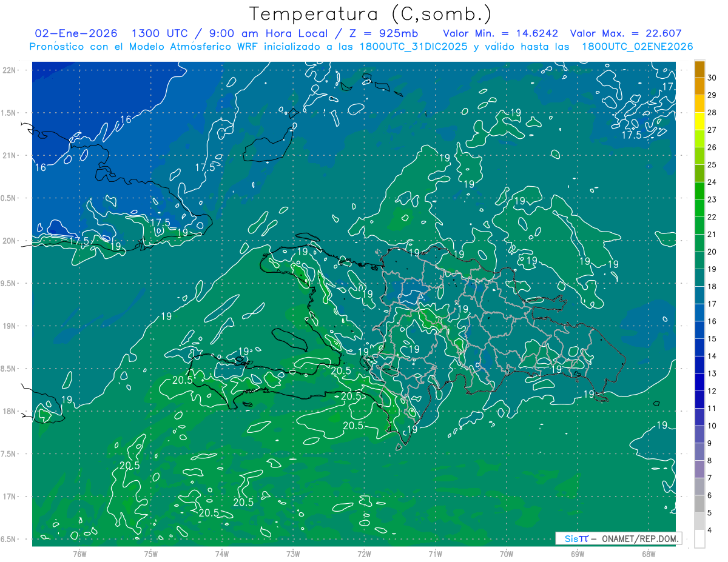Click the '70W' longitude axis label
Image resolution: width=728 pixels, height=562 pixels.
(507, 554)
